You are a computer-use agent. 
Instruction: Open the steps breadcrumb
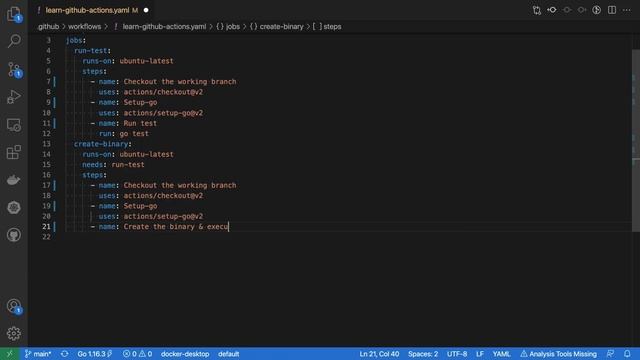pyautogui.click(x=327, y=27)
